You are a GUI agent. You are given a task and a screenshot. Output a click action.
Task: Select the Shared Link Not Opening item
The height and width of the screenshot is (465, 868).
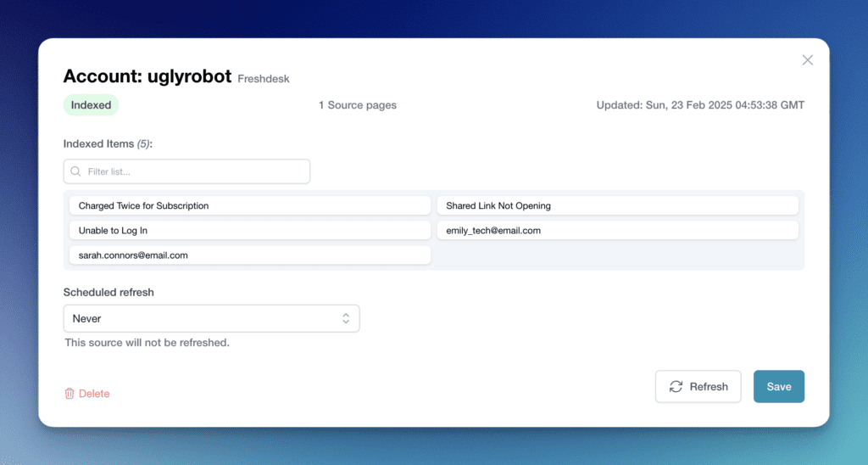(x=617, y=206)
